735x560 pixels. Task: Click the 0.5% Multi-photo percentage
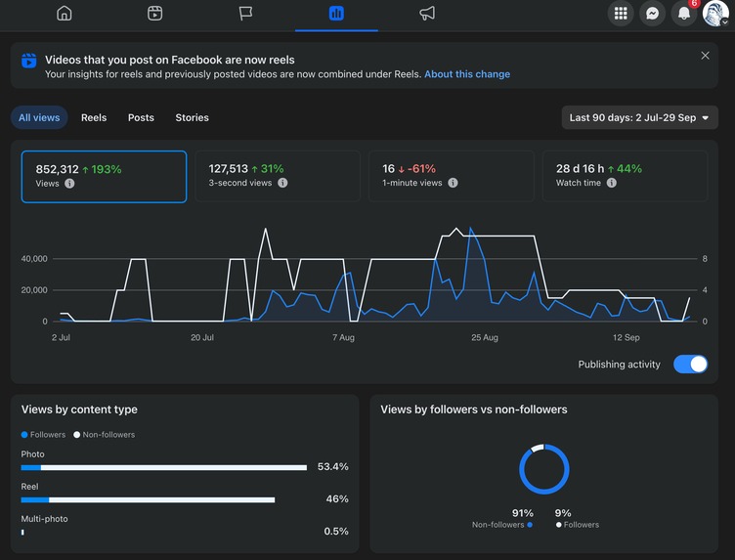336,532
